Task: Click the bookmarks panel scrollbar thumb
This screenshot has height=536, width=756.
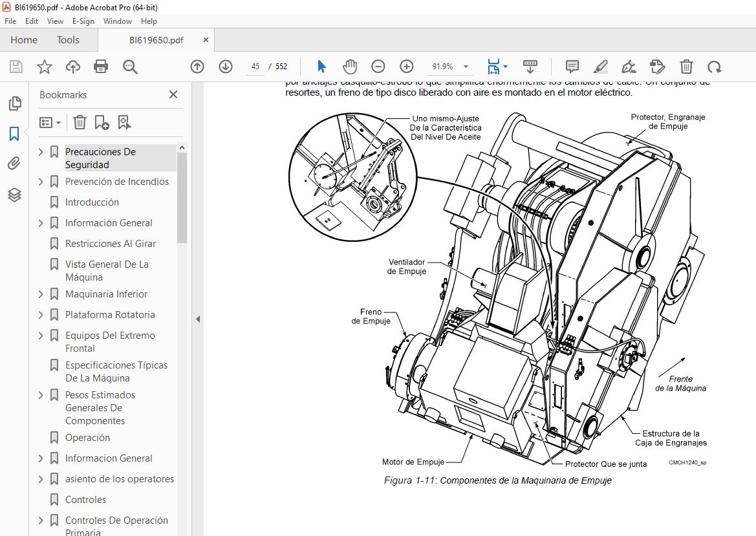Action: (x=182, y=198)
